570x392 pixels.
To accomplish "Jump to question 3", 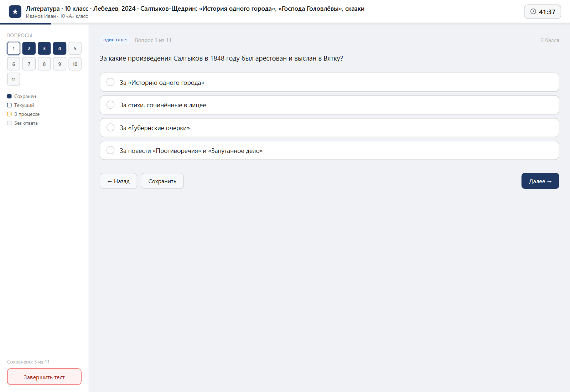I will [x=44, y=48].
